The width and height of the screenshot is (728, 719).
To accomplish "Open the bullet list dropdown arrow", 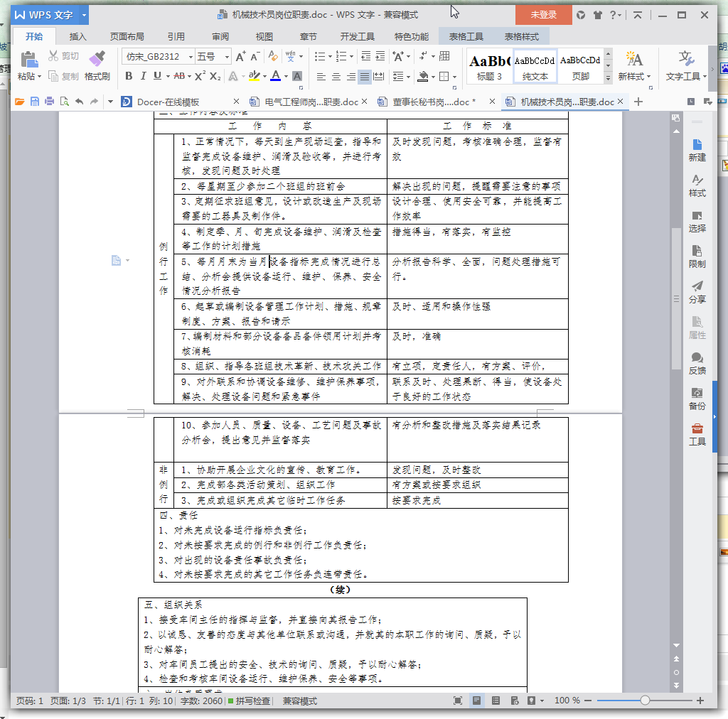I will click(330, 57).
